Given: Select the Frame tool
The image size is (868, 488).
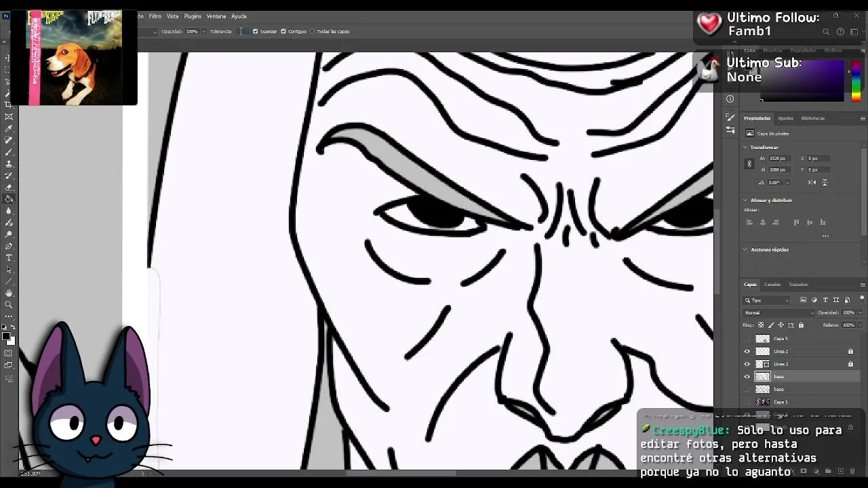Looking at the screenshot, I should tap(9, 116).
